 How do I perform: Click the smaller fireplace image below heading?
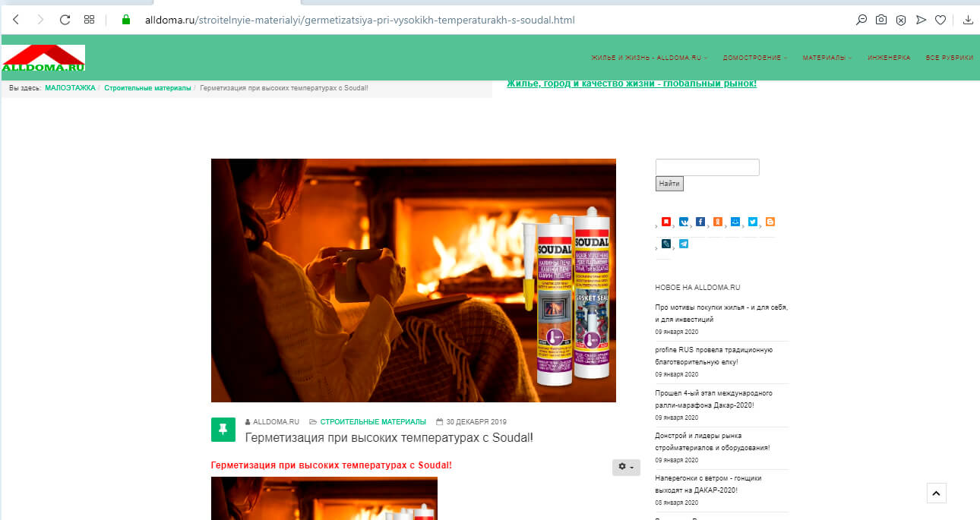point(324,499)
